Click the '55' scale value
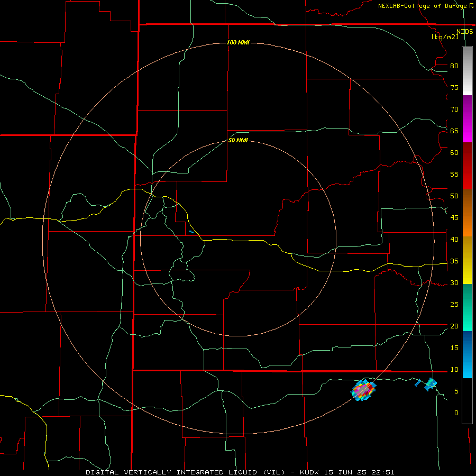This screenshot has height=476, width=476. (454, 174)
